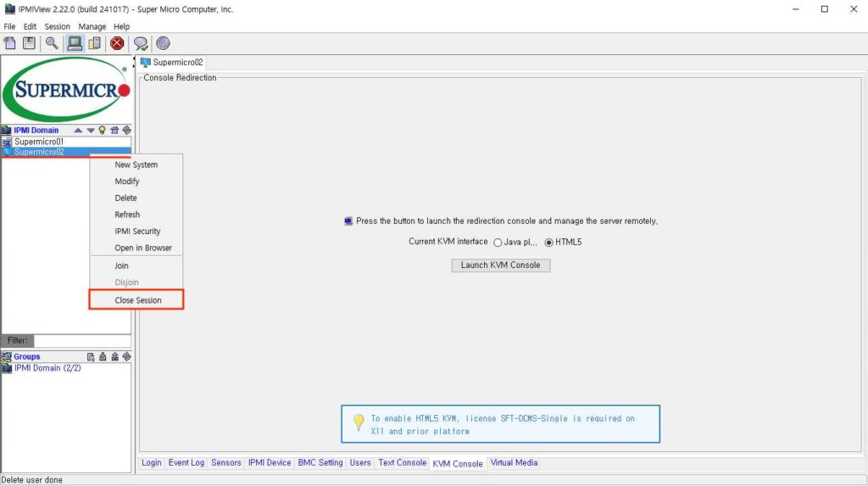Open the Manage menu
The width and height of the screenshot is (868, 486).
point(92,26)
